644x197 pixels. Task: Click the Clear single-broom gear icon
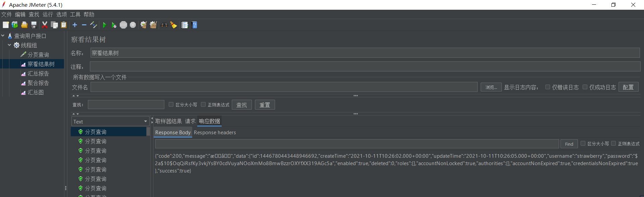tap(144, 25)
